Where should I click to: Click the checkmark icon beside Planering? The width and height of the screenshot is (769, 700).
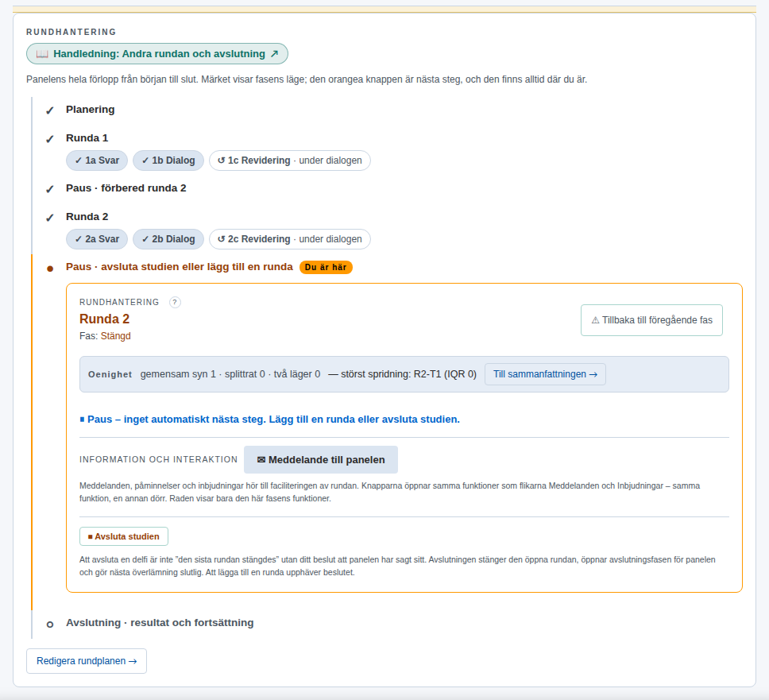click(x=49, y=110)
